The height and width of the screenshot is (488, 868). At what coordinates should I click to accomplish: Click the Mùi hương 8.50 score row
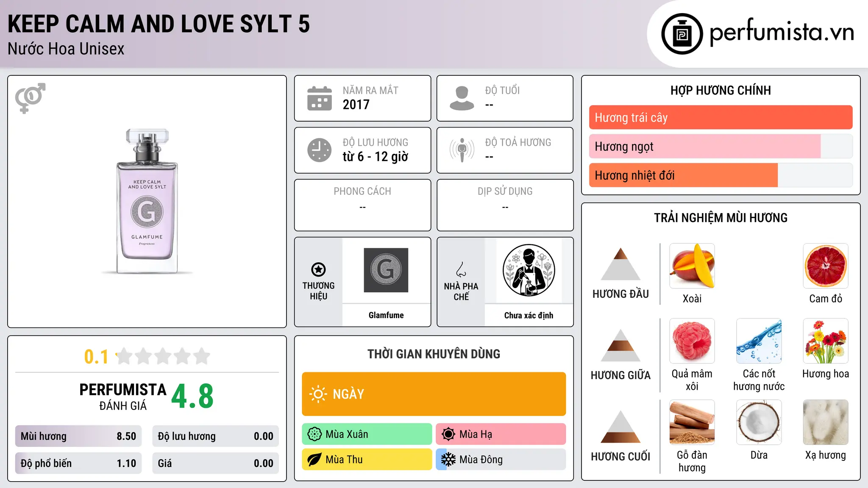78,436
